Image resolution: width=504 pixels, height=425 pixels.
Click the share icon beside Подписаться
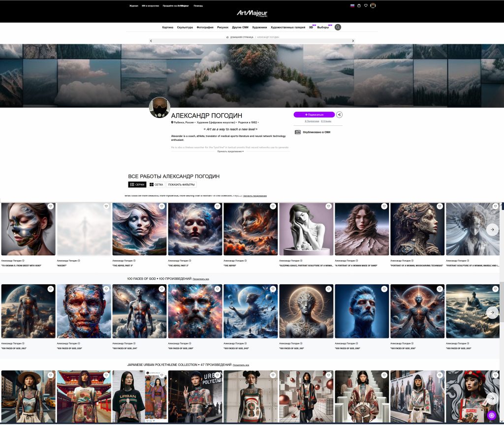click(339, 115)
